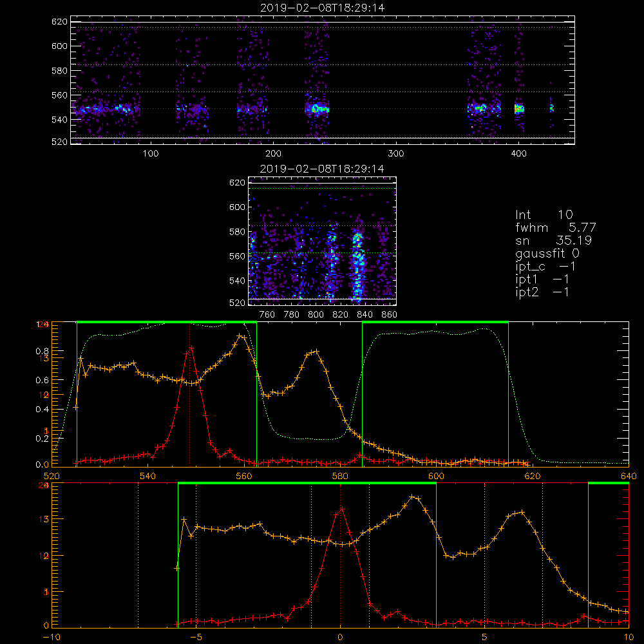The height and width of the screenshot is (644, 644).
Task: Click the long thick green bar atop the bottom plot
Action: [307, 484]
